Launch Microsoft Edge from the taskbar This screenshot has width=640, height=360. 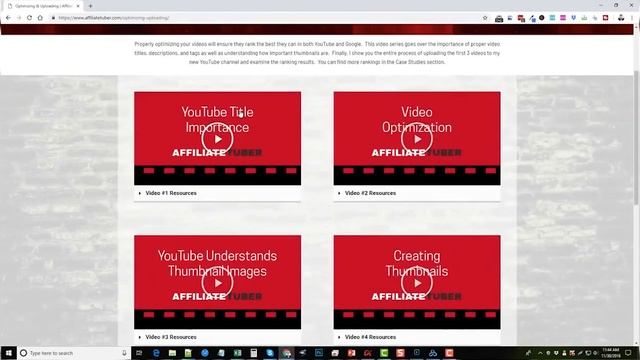point(156,353)
